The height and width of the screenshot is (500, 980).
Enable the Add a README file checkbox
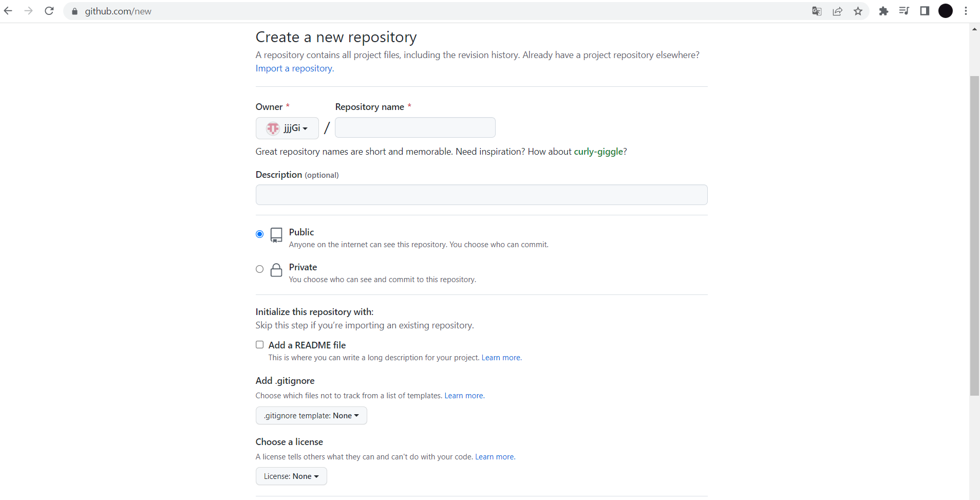(259, 344)
